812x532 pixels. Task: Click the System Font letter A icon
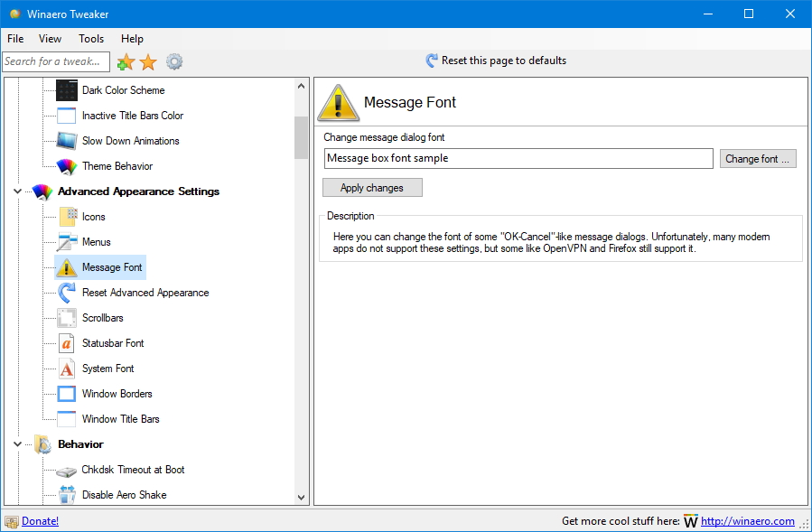pyautogui.click(x=67, y=369)
